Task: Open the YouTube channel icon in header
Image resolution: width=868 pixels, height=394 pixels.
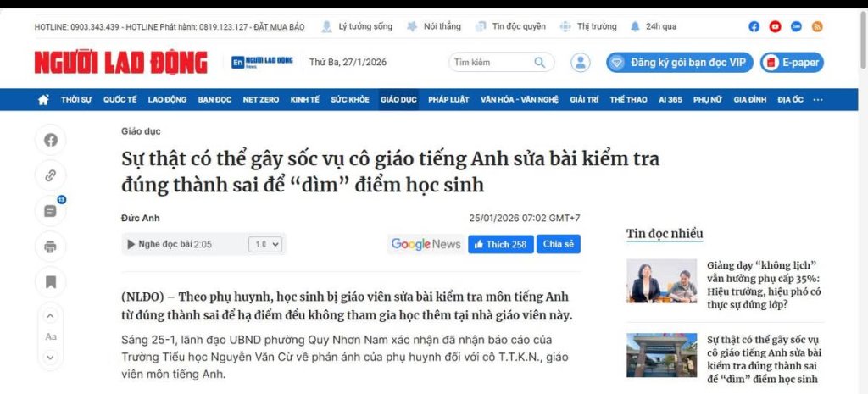Action: pos(775,26)
